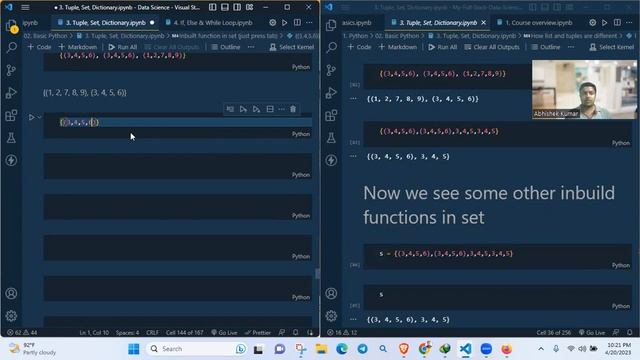Open hamburger menu in left VS Code window
Viewport: 640px width, 360px height.
25,7
